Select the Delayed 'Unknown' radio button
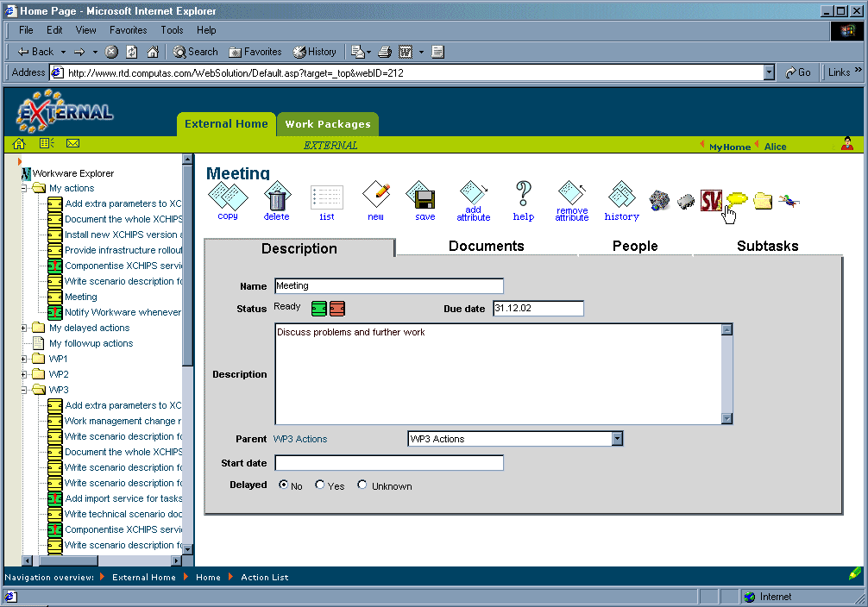Screen dimensions: 868x607 (x=362, y=485)
